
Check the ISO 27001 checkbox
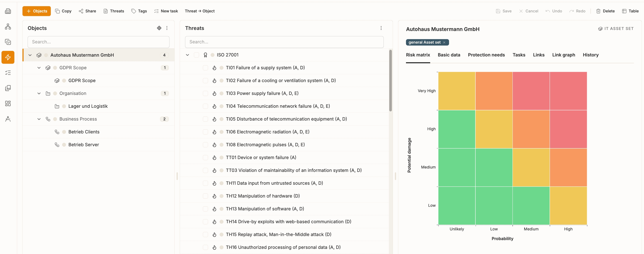coord(196,55)
